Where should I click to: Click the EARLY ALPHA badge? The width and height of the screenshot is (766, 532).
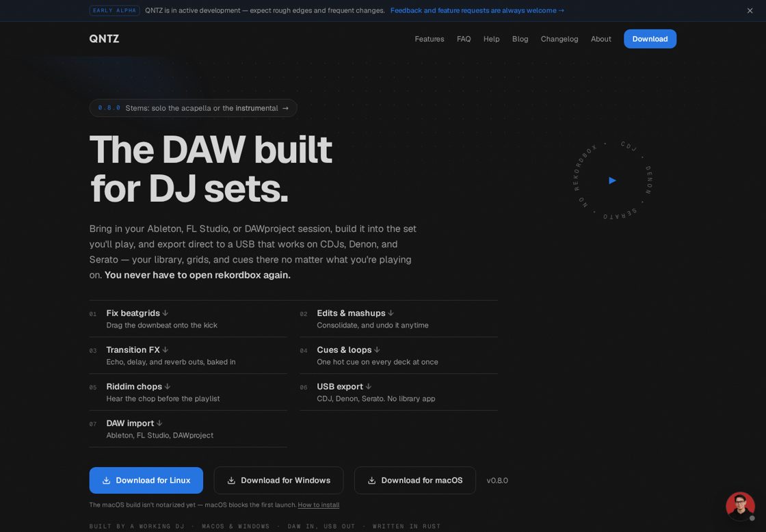pos(114,10)
